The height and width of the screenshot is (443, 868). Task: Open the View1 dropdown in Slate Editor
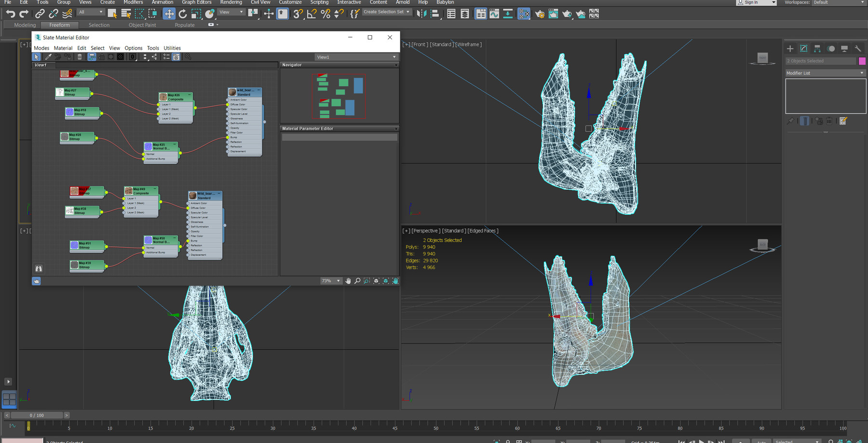click(356, 57)
